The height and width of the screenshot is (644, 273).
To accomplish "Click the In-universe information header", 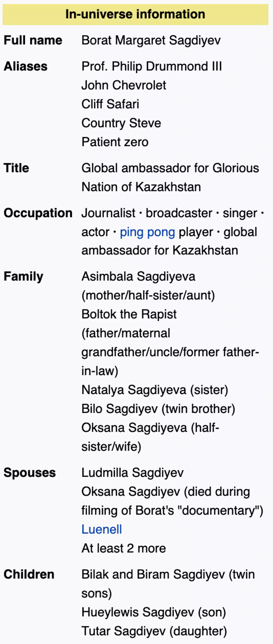I will tap(135, 14).
